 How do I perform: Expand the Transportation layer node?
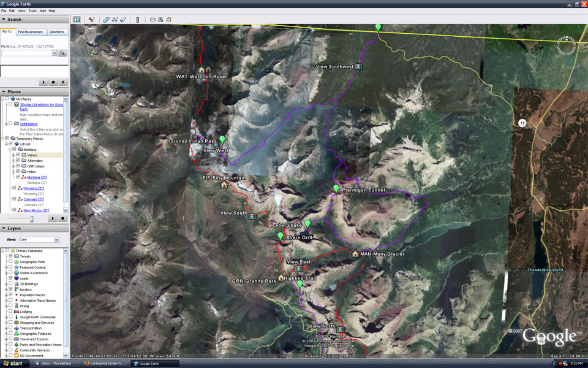click(6, 328)
